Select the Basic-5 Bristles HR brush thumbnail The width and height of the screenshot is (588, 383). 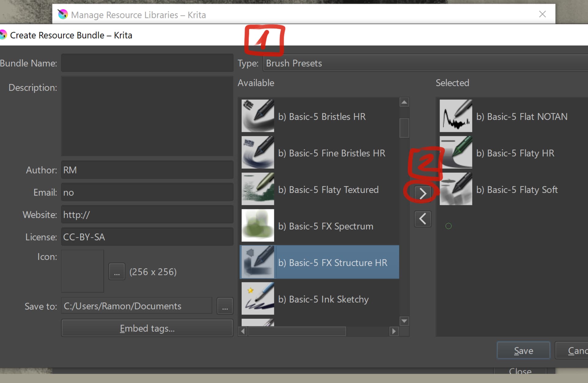(x=258, y=116)
